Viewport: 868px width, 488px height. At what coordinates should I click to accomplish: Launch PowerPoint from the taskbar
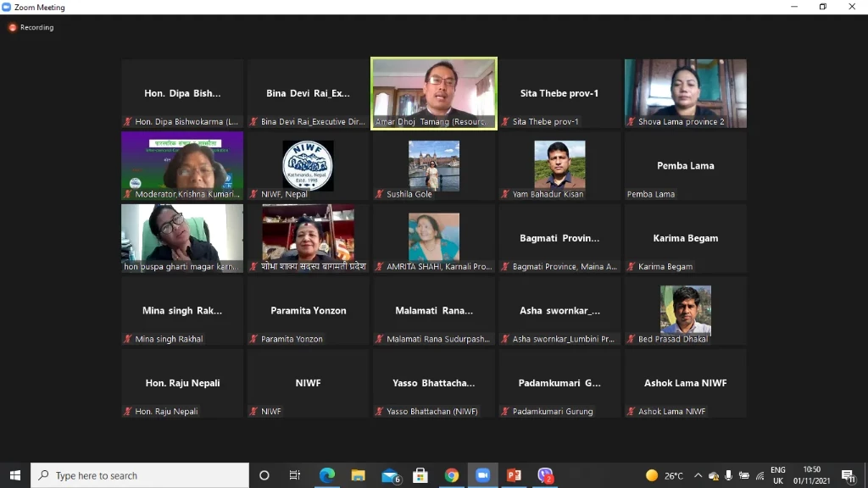pos(514,475)
